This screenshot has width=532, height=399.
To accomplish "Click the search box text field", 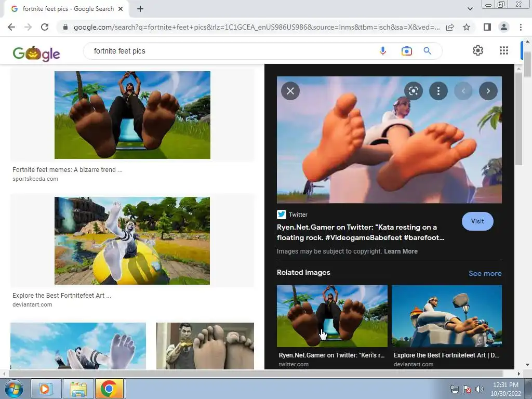I will [231, 51].
